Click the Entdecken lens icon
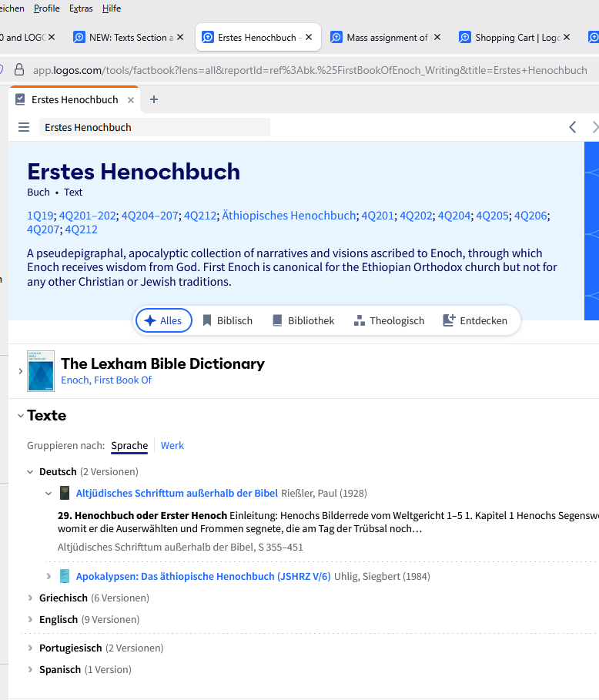 [x=450, y=320]
